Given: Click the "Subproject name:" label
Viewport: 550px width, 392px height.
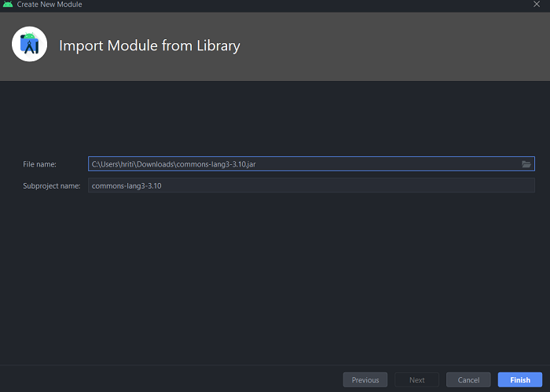Looking at the screenshot, I should [52, 186].
